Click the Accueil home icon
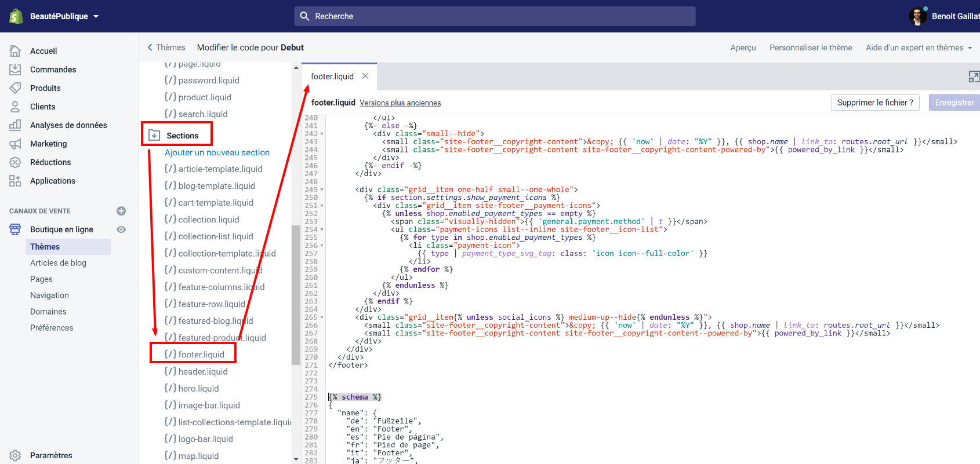Image resolution: width=980 pixels, height=464 pixels. pyautogui.click(x=15, y=51)
